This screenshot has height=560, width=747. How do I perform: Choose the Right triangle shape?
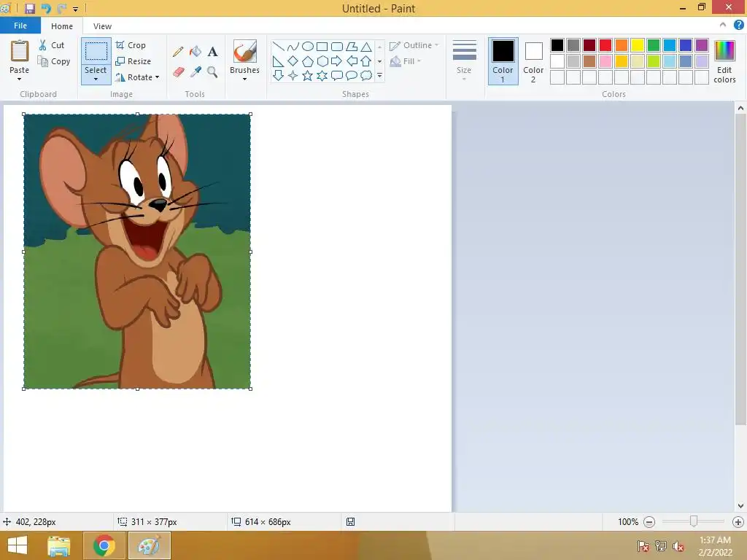pyautogui.click(x=278, y=61)
